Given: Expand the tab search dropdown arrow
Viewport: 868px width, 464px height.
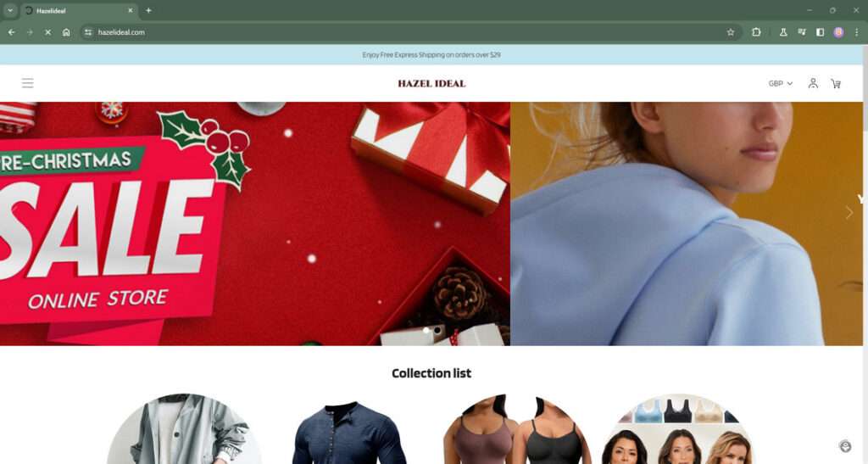Looking at the screenshot, I should 10,10.
